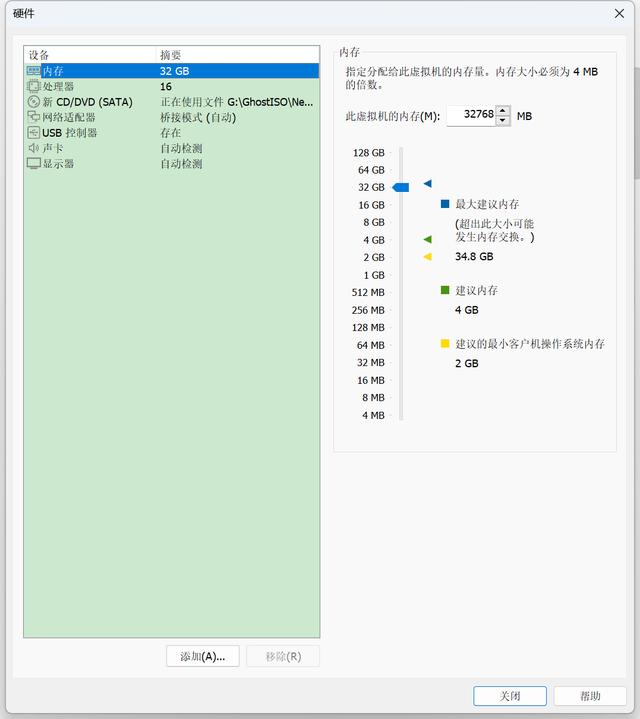Click the 移除(R) button
Viewport: 640px width, 719px height.
(283, 656)
